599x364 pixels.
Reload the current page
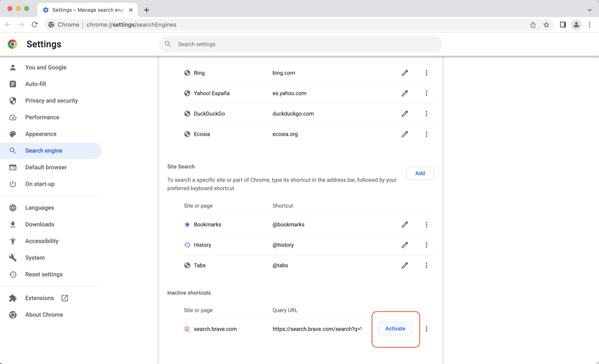35,25
